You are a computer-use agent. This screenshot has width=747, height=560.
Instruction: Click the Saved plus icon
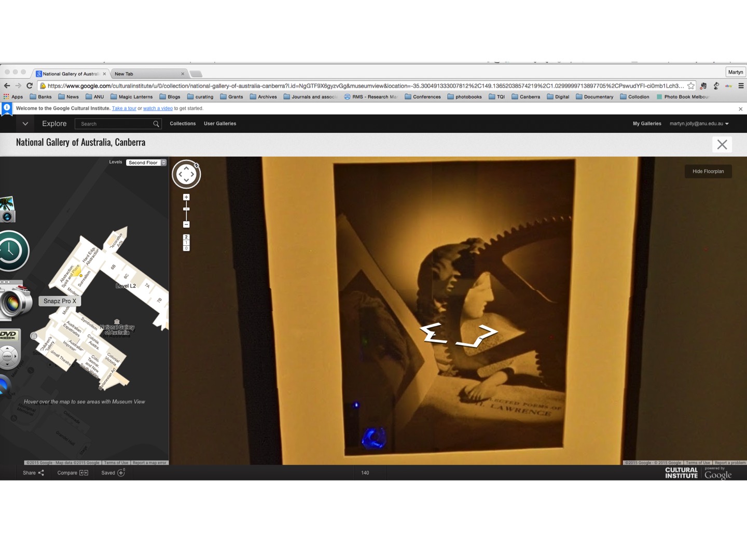pos(121,473)
